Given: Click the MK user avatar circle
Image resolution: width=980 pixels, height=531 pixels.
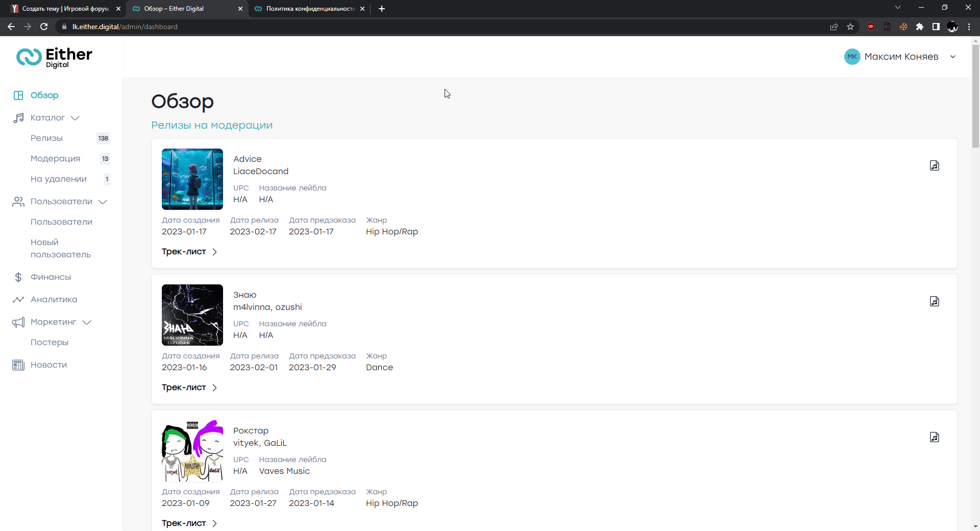Looking at the screenshot, I should click(x=852, y=57).
